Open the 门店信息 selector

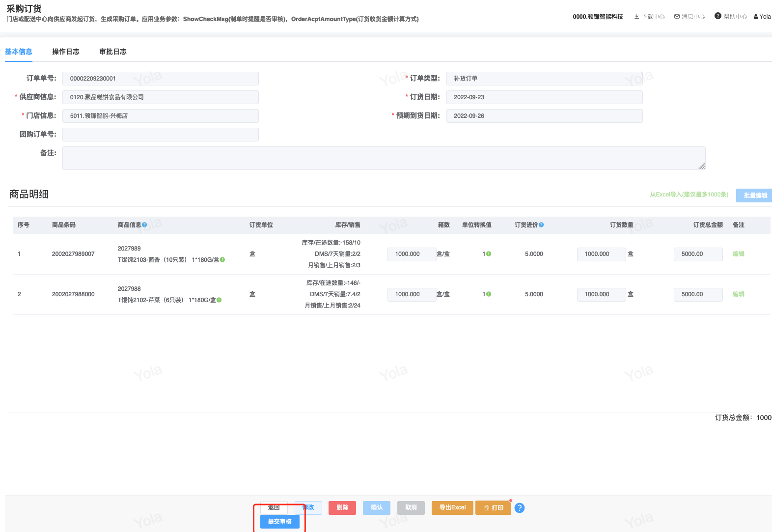coord(160,116)
